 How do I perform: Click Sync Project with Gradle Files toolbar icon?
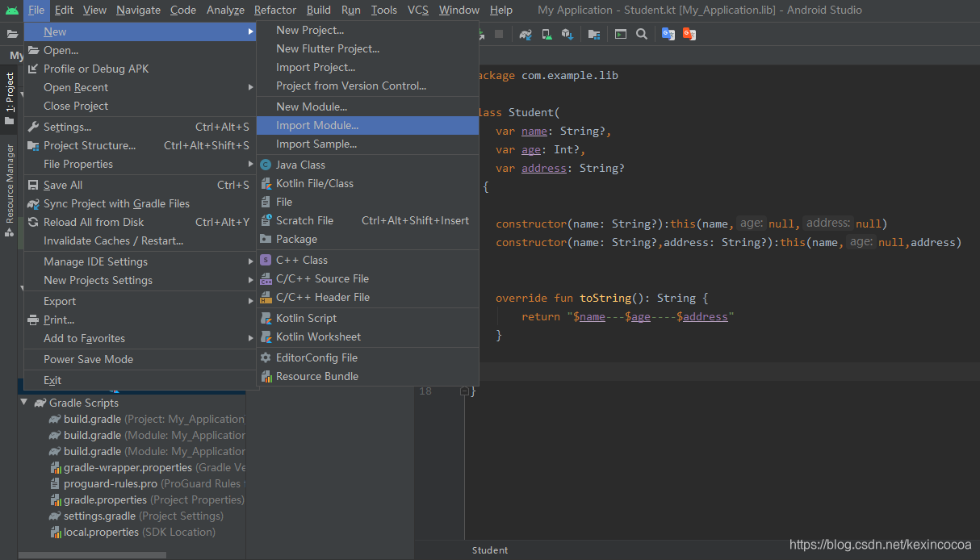pos(526,34)
